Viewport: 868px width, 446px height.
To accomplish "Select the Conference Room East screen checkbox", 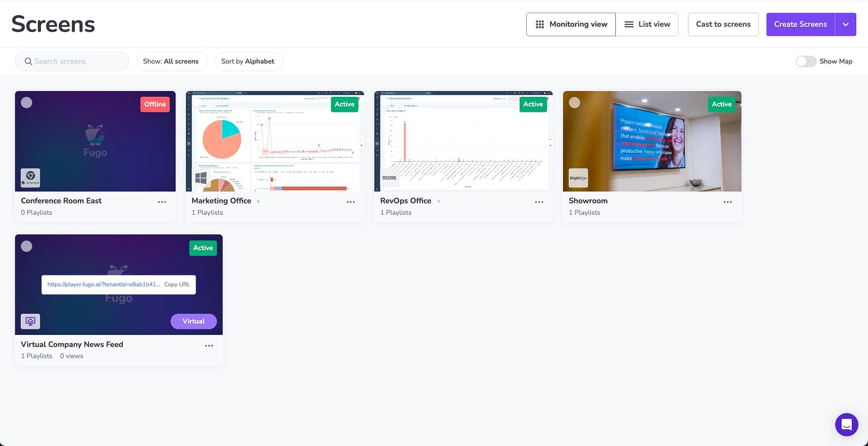I will (x=26, y=102).
